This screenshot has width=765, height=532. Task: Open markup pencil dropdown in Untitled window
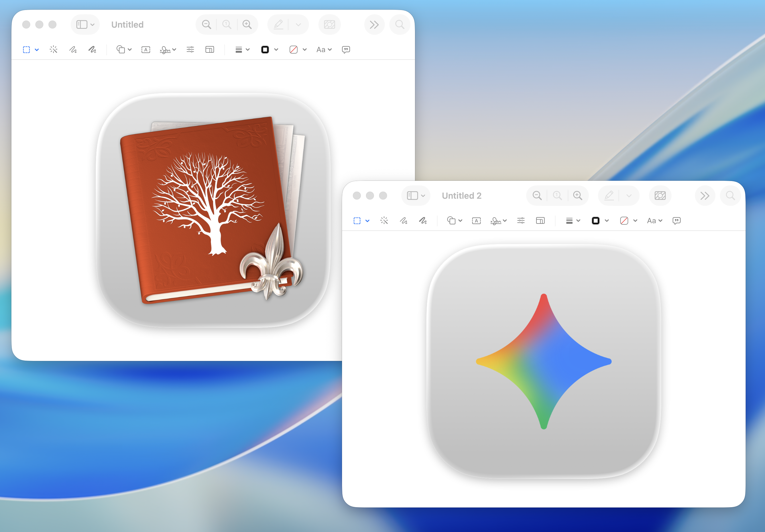(x=298, y=24)
